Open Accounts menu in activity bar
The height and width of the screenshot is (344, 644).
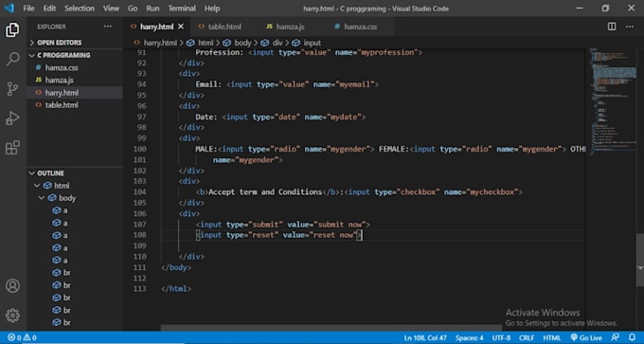click(x=12, y=286)
